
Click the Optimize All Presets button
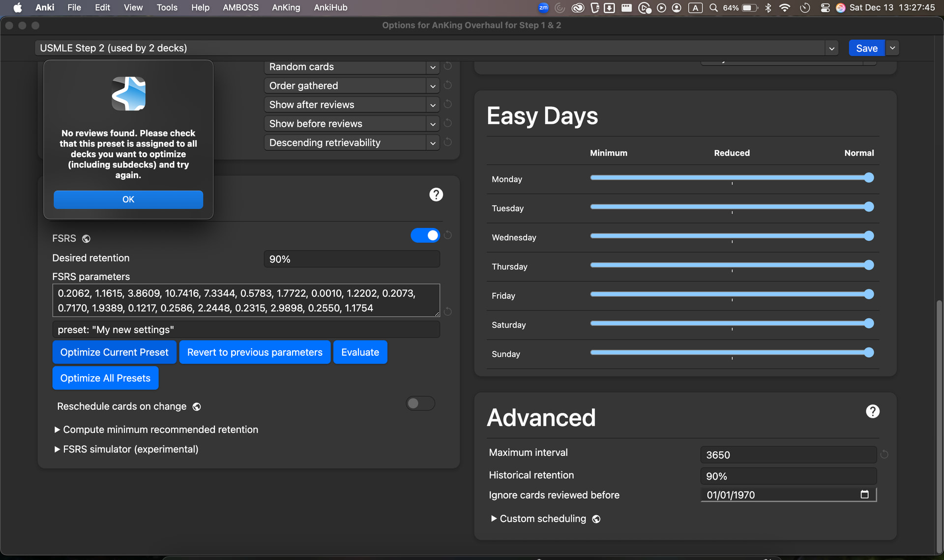pyautogui.click(x=105, y=378)
